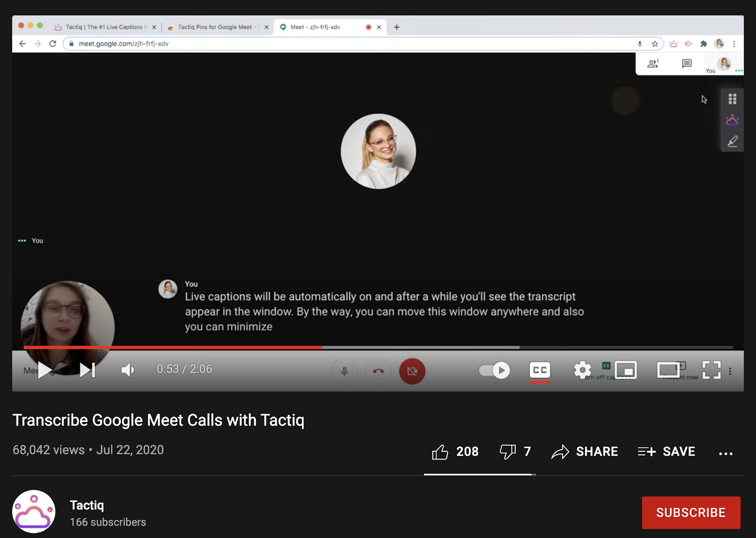This screenshot has width=756, height=538.
Task: Open more actions below the video
Action: pos(726,453)
